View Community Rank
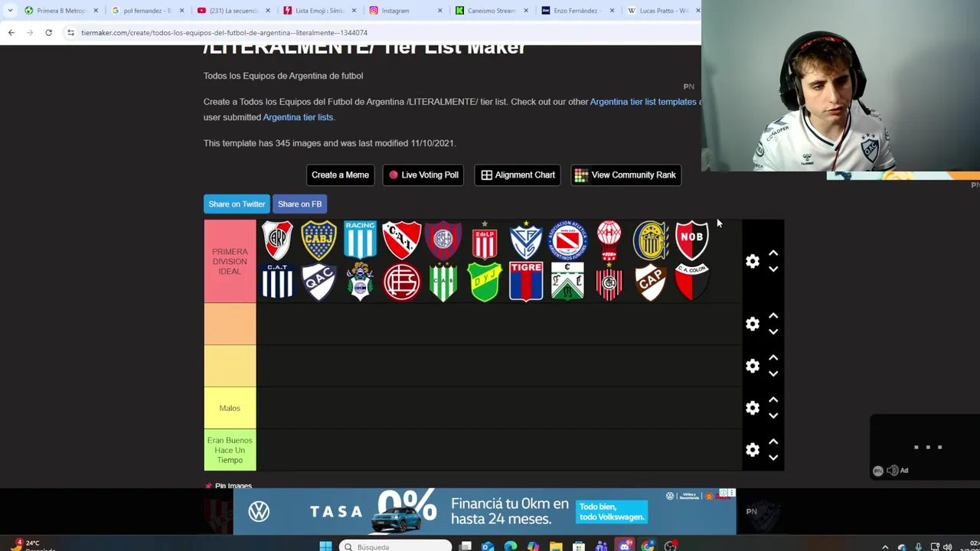The height and width of the screenshot is (551, 980). point(626,175)
